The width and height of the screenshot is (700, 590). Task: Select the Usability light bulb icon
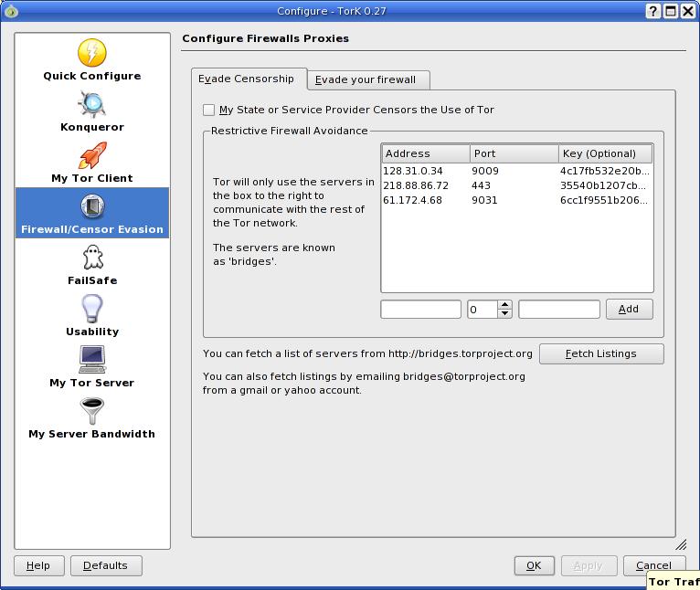click(x=92, y=309)
